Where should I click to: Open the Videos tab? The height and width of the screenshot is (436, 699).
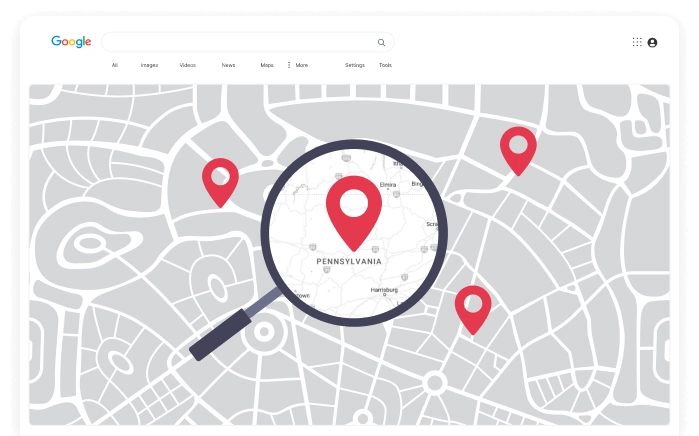coord(188,65)
